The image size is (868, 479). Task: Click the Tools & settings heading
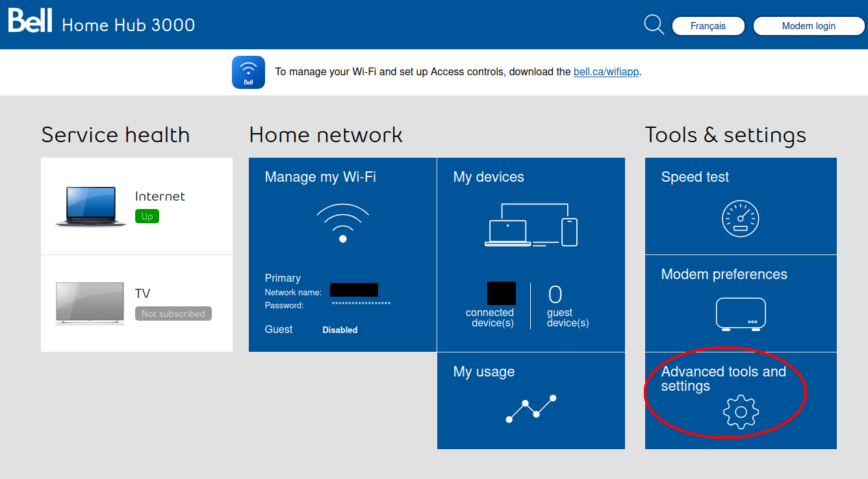pos(726,135)
